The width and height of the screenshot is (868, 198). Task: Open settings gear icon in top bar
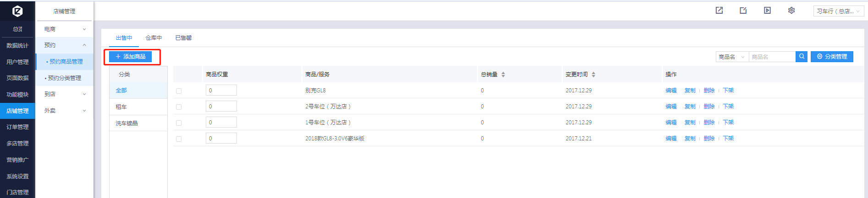click(x=791, y=11)
